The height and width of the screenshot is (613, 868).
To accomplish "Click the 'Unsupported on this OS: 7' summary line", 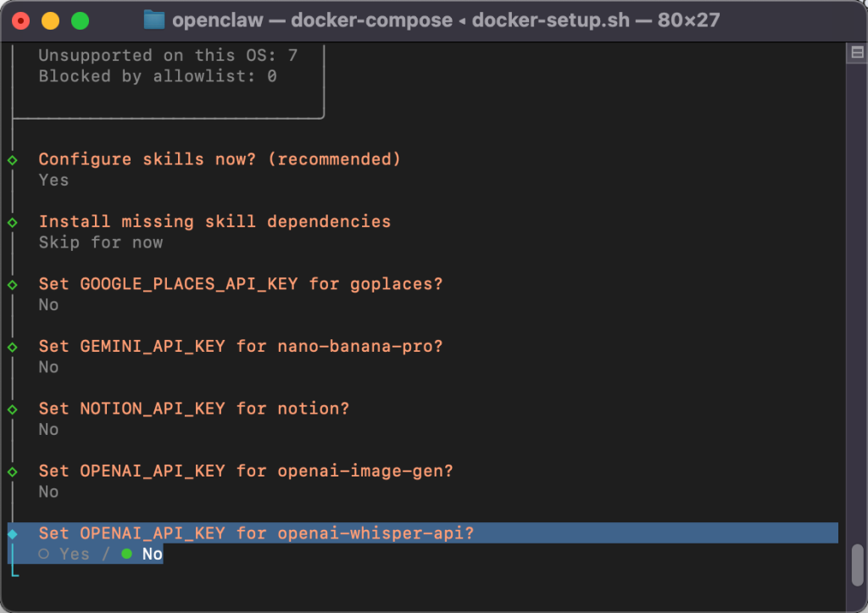I will [168, 54].
